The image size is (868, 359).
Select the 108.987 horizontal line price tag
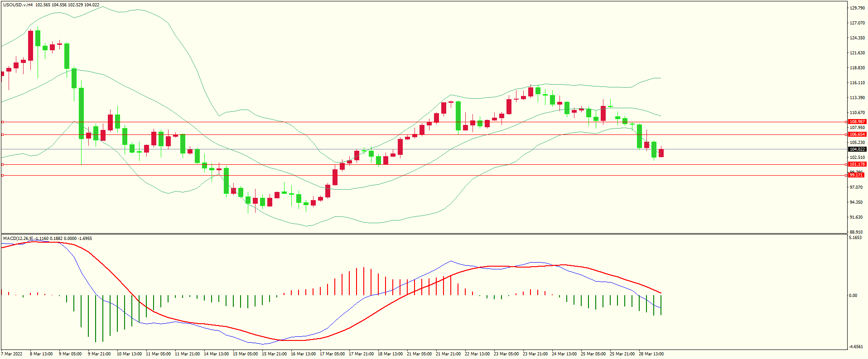857,122
